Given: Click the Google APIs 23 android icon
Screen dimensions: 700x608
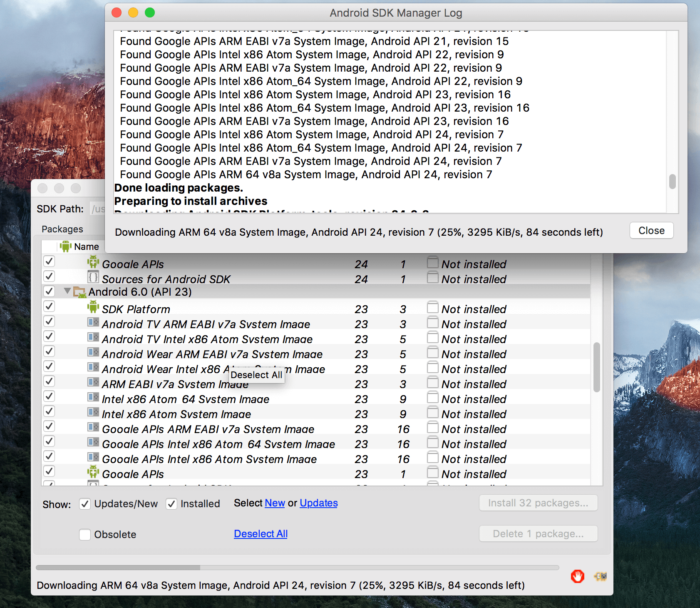Looking at the screenshot, I should click(x=93, y=472).
